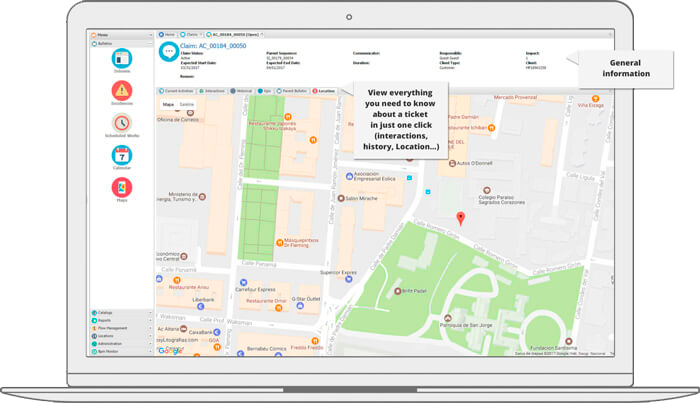
Task: Open the Scheduled Works clock icon
Action: coord(121,123)
